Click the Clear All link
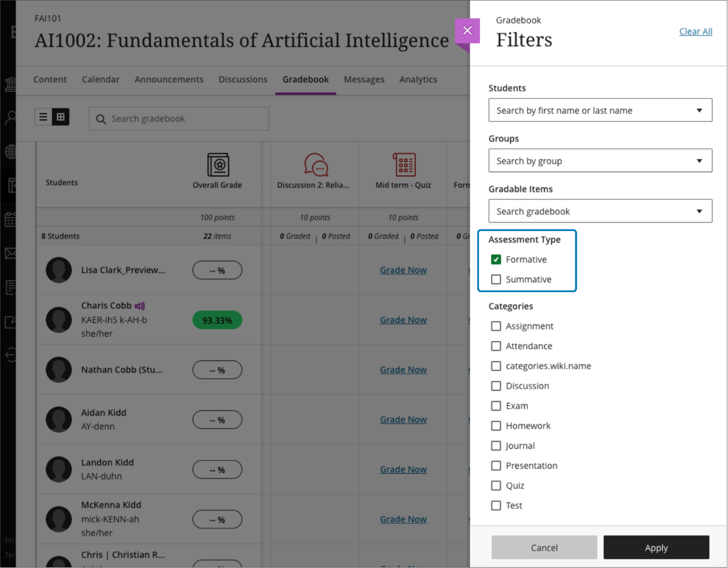728x568 pixels. [x=695, y=31]
